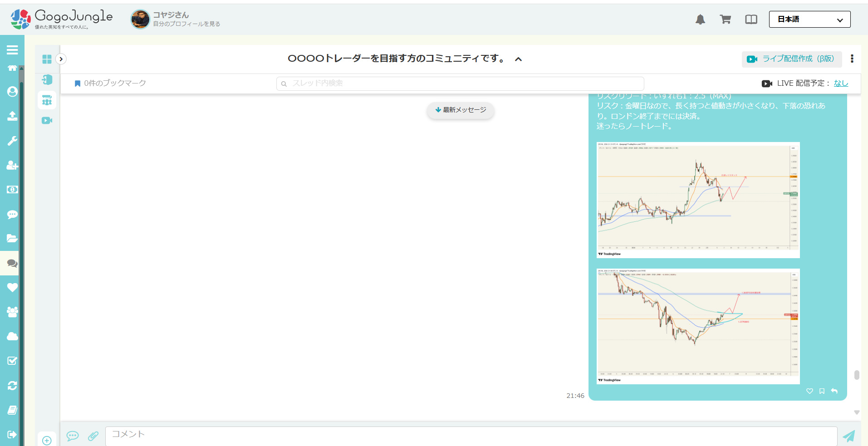868x446 pixels.
Task: Open the shopping cart icon
Action: click(x=726, y=19)
